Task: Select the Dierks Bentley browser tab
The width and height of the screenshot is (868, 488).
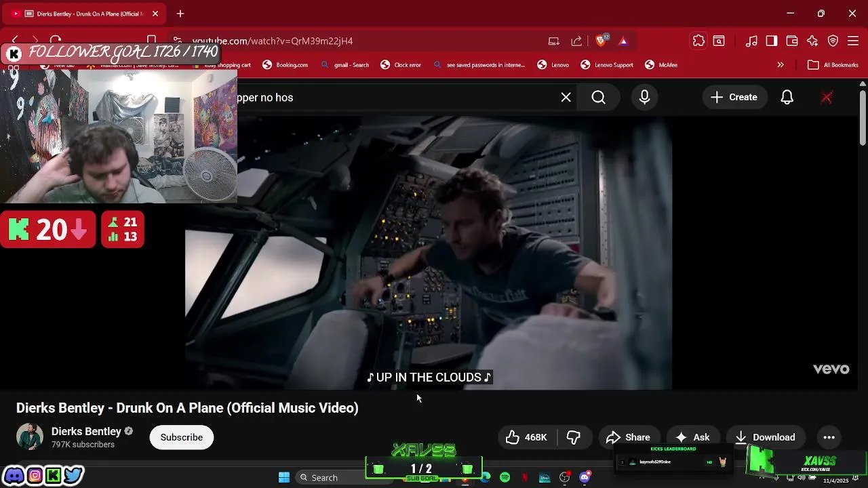Action: point(84,14)
